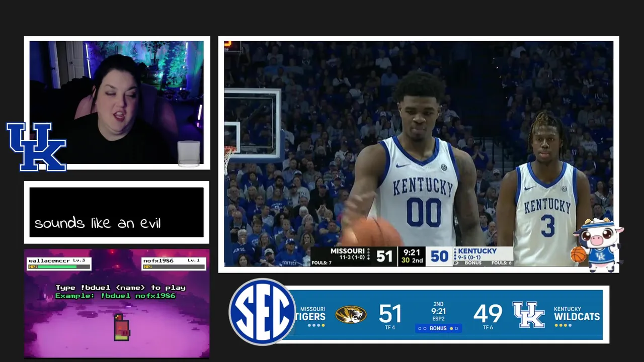Click Kentucky record "9-5 (0-1)"

(470, 257)
